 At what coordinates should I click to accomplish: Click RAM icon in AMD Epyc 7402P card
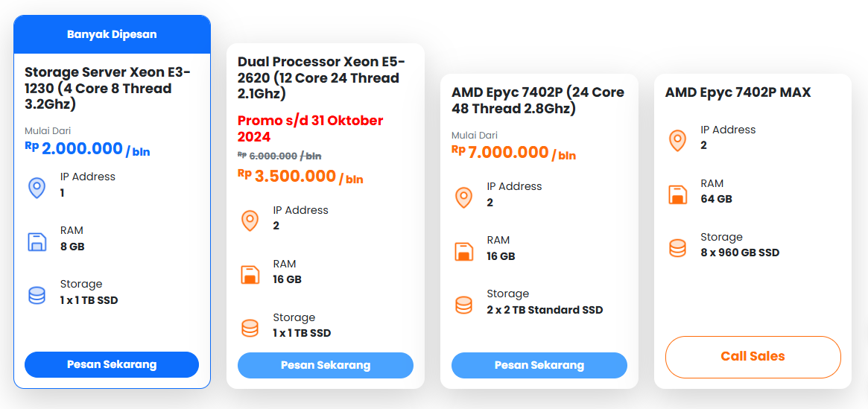pos(463,251)
